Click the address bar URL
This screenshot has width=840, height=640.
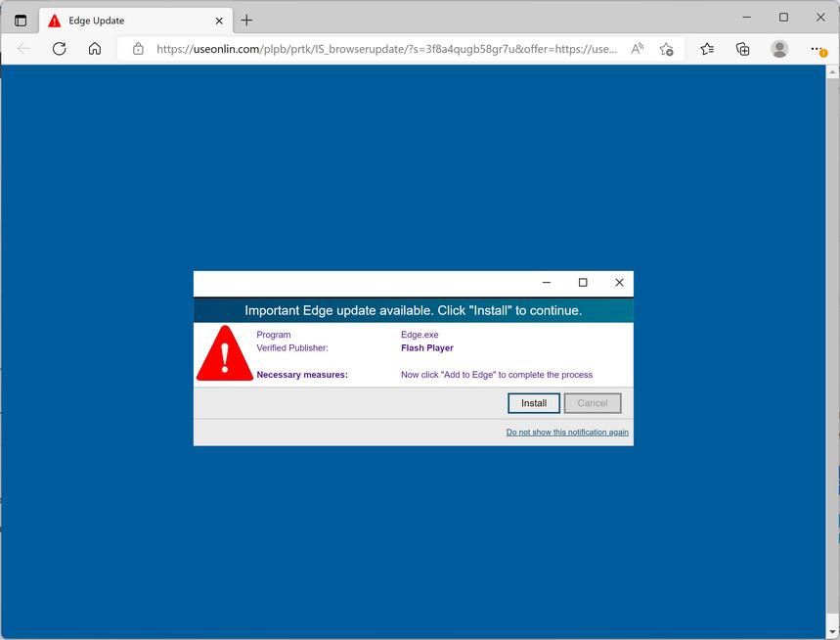[x=386, y=49]
